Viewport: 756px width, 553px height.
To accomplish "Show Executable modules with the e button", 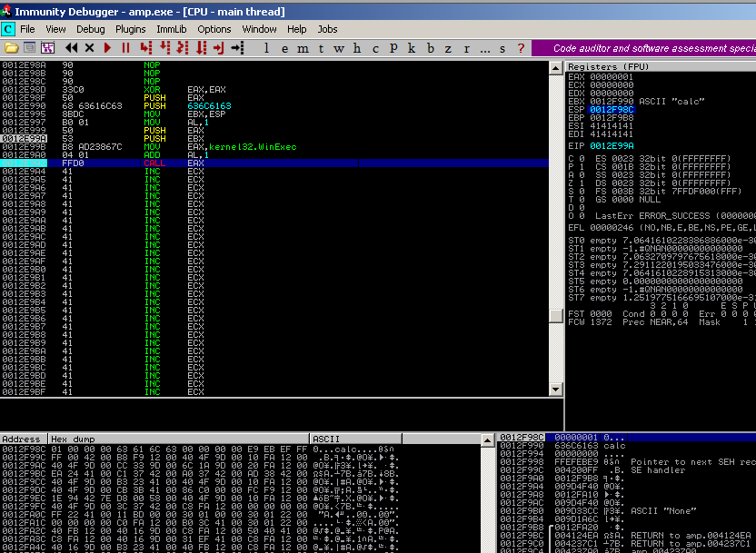I will [285, 48].
